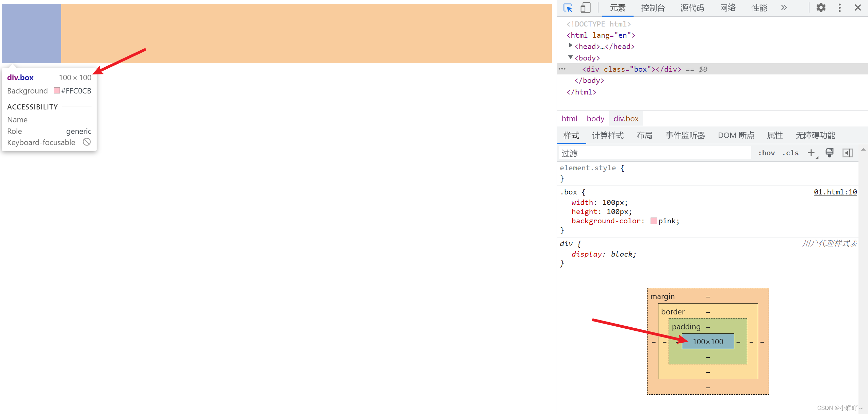Click the element.style rule block

pos(708,173)
